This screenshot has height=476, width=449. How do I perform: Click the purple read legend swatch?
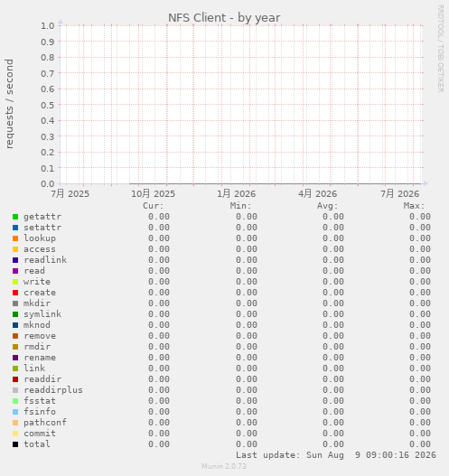pos(15,271)
